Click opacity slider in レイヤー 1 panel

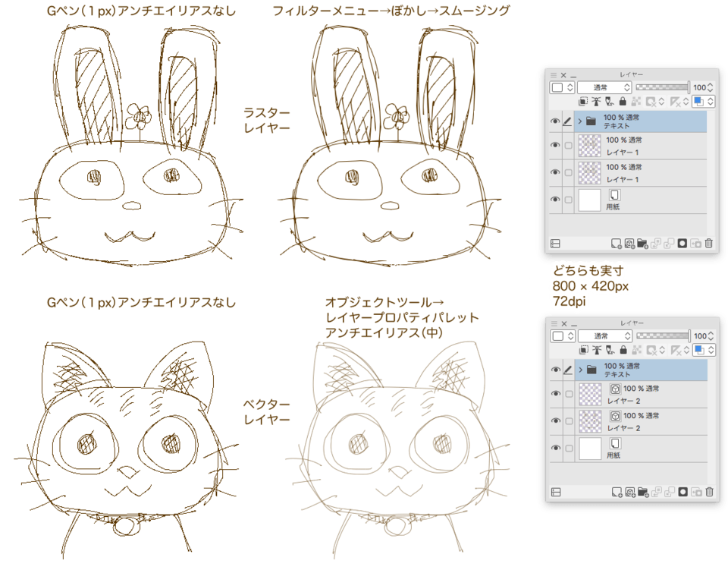(663, 87)
